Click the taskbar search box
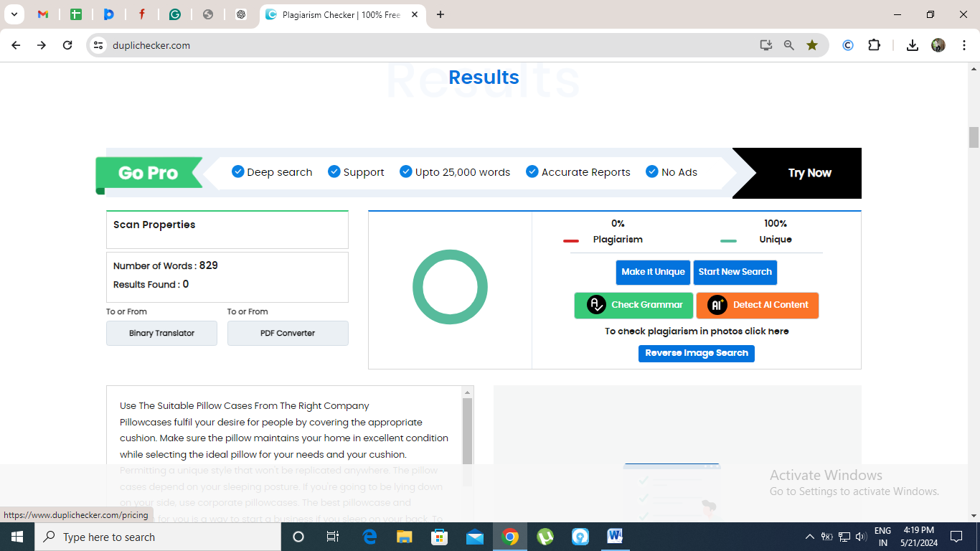 (158, 537)
